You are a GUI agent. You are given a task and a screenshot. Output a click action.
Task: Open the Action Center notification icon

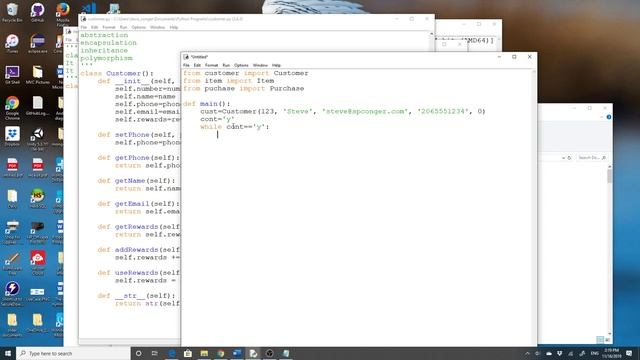click(629, 353)
